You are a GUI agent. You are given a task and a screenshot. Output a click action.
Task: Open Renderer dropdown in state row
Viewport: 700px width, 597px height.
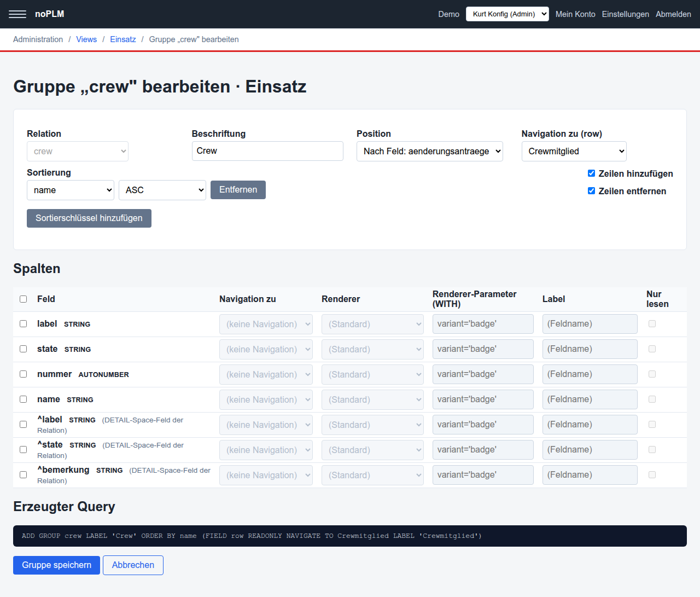372,350
